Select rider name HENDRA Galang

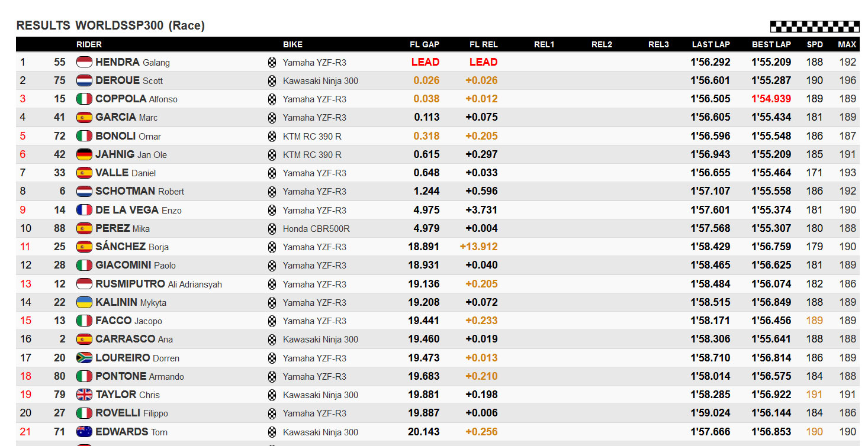[133, 62]
